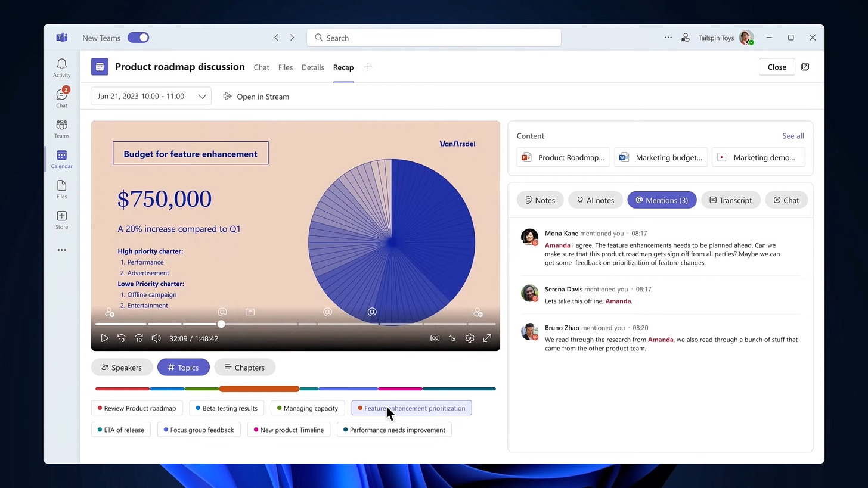Open the Product Roadmap PowerPoint file
This screenshot has width=868, height=488.
563,157
